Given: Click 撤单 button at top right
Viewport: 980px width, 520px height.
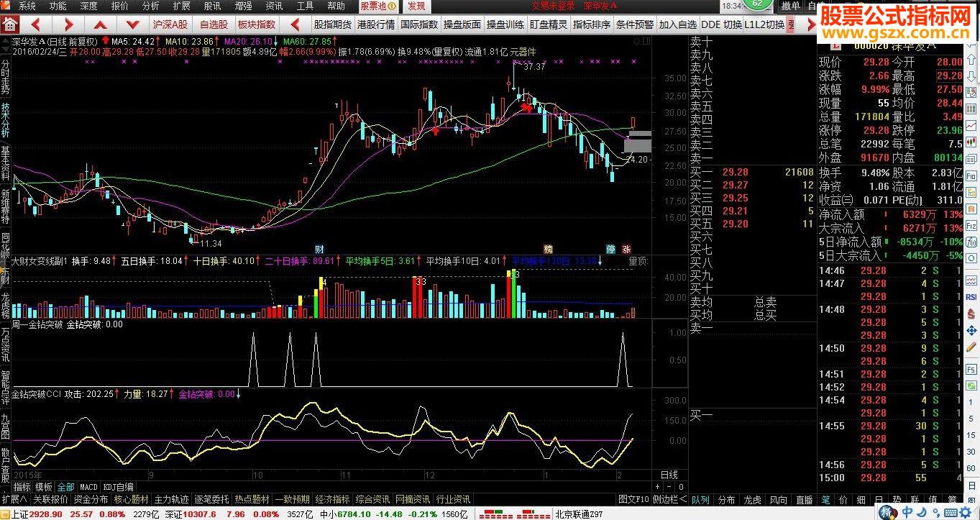Looking at the screenshot, I should [790, 6].
